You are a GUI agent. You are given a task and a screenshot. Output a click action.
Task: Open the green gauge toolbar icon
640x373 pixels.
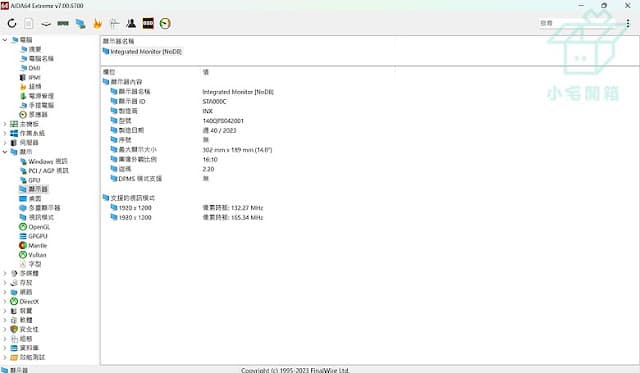point(165,23)
